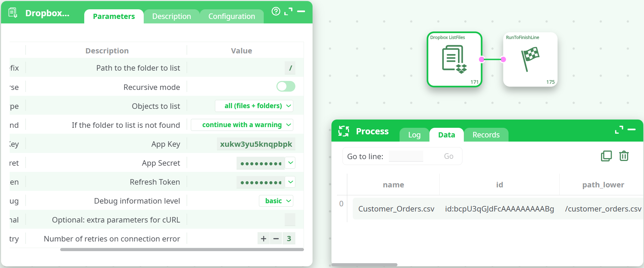This screenshot has height=268, width=644.
Task: Select the RunToFinishLine flag node
Action: click(530, 60)
